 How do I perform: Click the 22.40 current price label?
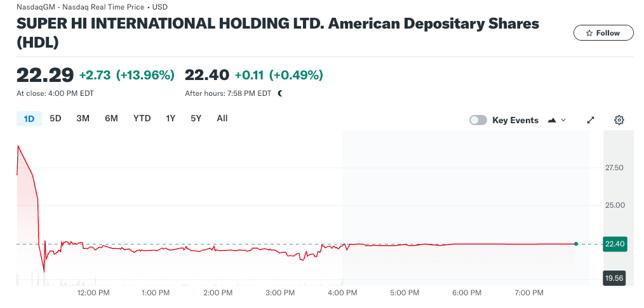pyautogui.click(x=615, y=244)
